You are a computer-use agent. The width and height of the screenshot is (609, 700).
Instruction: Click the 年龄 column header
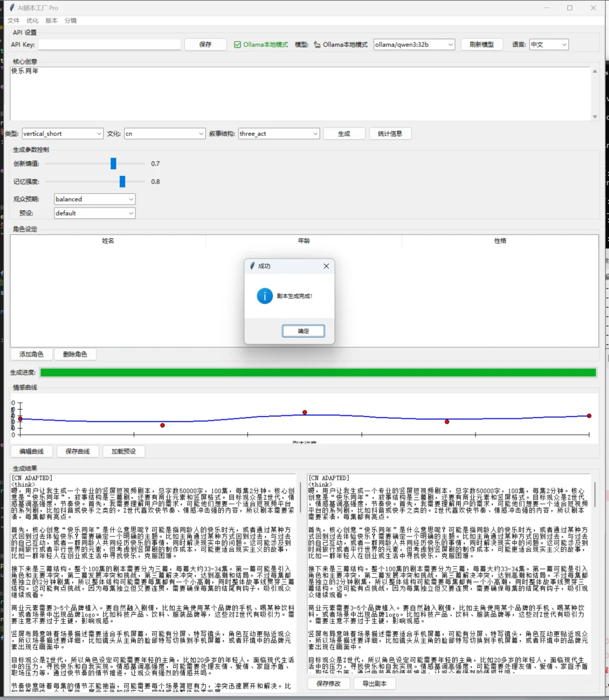pos(304,241)
